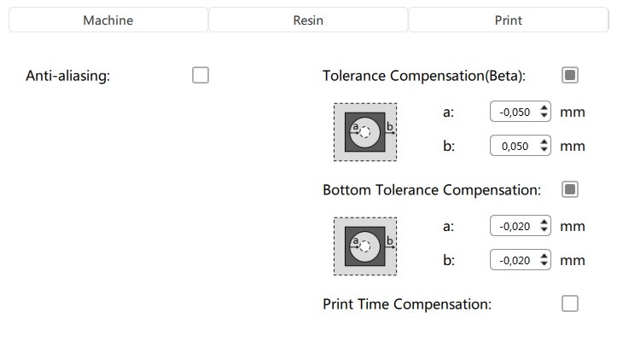Screen dimensions: 617x364
Task: Decrease Bottom Tolerance b value with down arrow
Action: 544,264
